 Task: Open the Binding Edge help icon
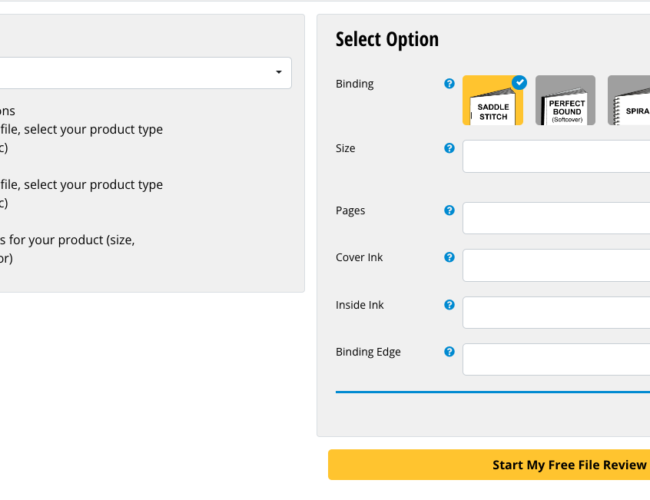point(449,352)
